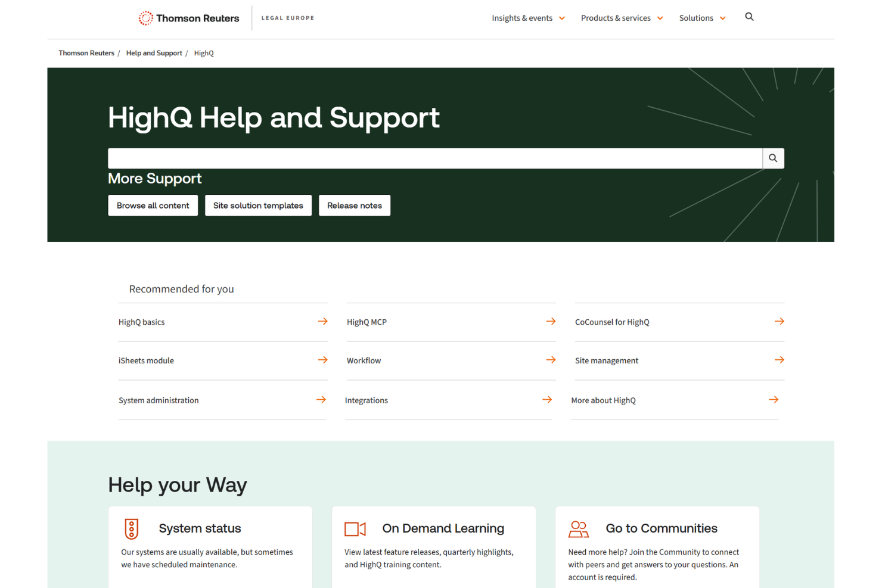Expand the Insights & events chevron
The image size is (882, 588).
coord(562,18)
